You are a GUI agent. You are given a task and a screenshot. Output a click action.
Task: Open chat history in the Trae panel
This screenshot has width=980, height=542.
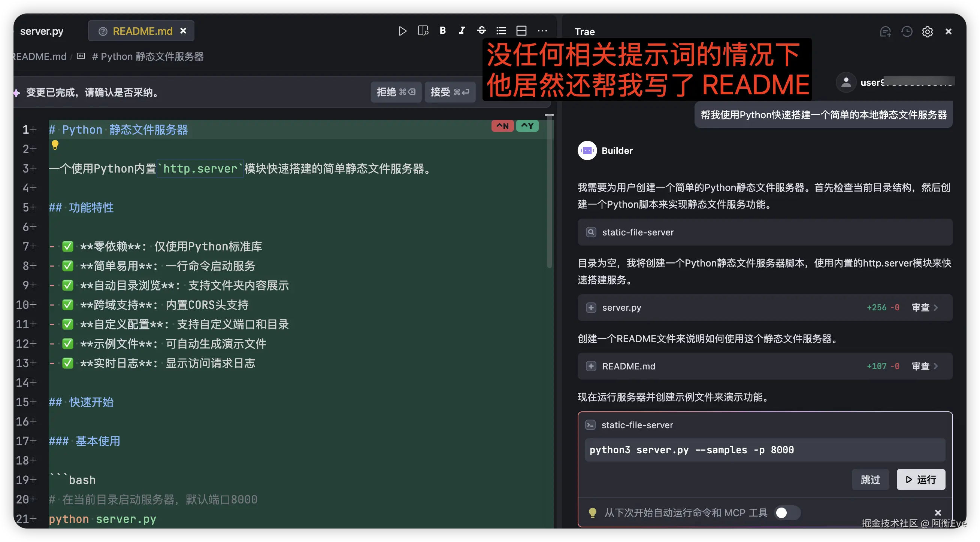click(x=907, y=32)
